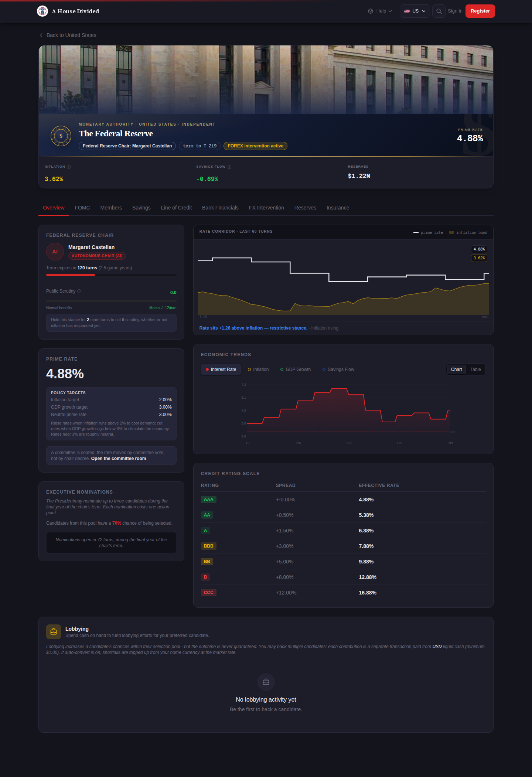The image size is (532, 777).
Task: Click the Help question mark icon
Action: [x=371, y=11]
